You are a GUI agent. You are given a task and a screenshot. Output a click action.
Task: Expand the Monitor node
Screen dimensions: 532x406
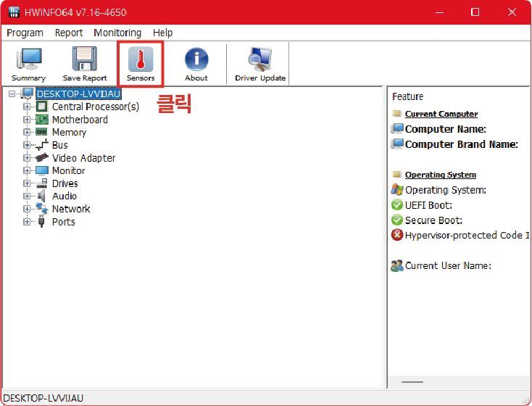click(27, 170)
